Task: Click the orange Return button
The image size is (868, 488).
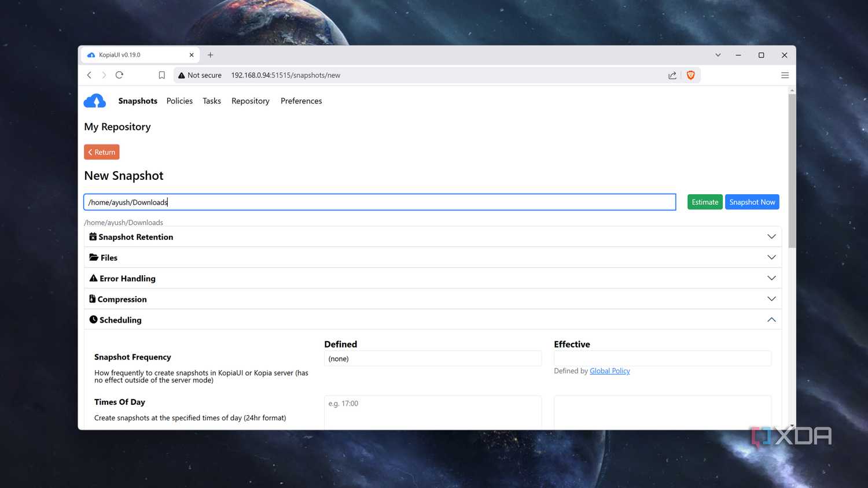Action: [102, 152]
